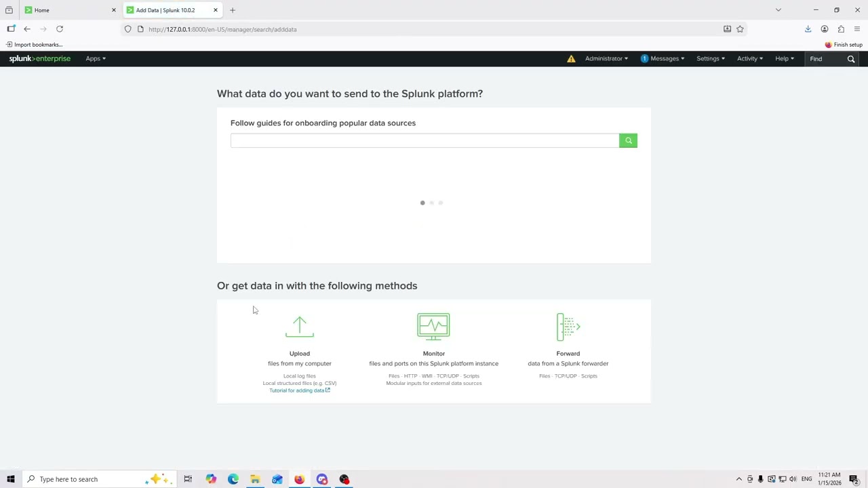Click the Upload heading label
Image resolution: width=868 pixels, height=488 pixels.
[300, 354]
